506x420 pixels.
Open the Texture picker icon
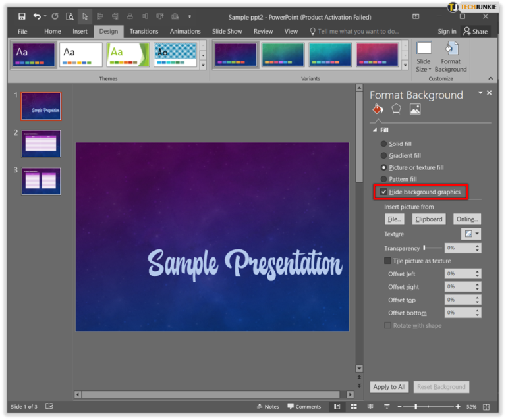(468, 234)
